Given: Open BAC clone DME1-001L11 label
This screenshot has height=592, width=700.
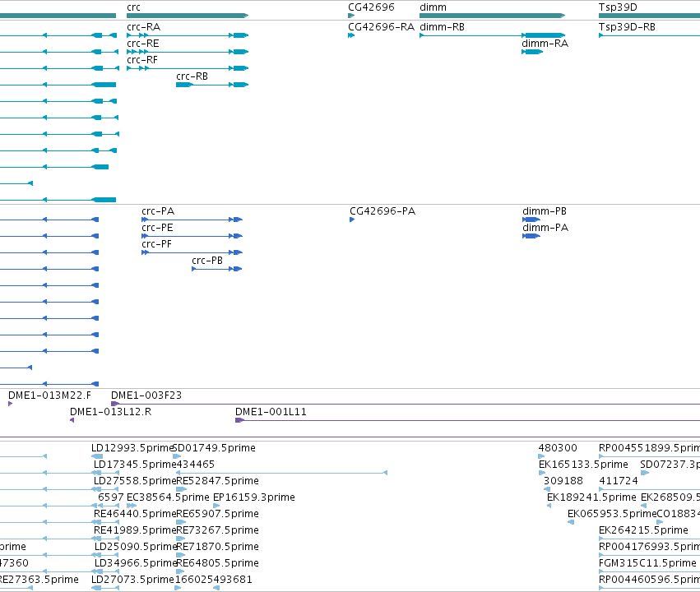Looking at the screenshot, I should [x=271, y=412].
